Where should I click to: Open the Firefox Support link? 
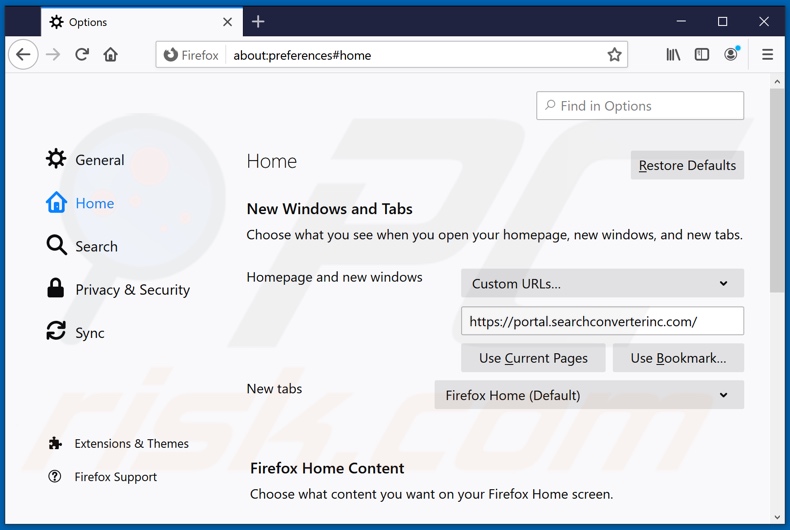(x=115, y=477)
